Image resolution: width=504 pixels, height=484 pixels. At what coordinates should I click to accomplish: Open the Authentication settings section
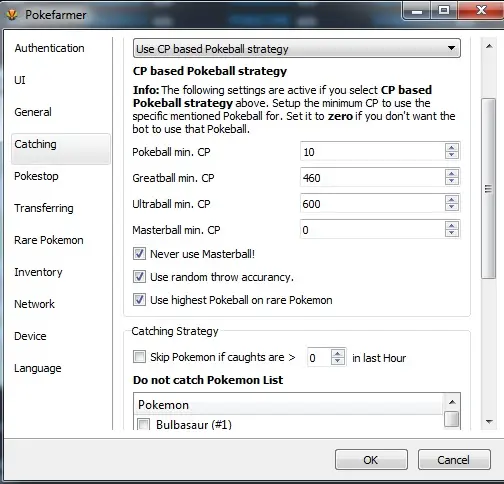(x=49, y=48)
